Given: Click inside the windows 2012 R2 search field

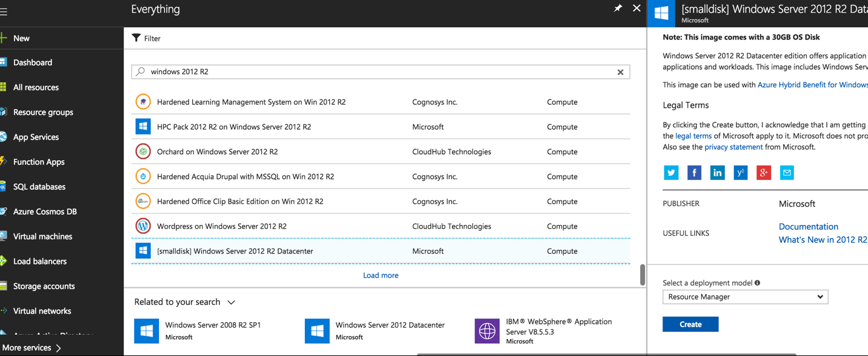Looking at the screenshot, I should 364,72.
